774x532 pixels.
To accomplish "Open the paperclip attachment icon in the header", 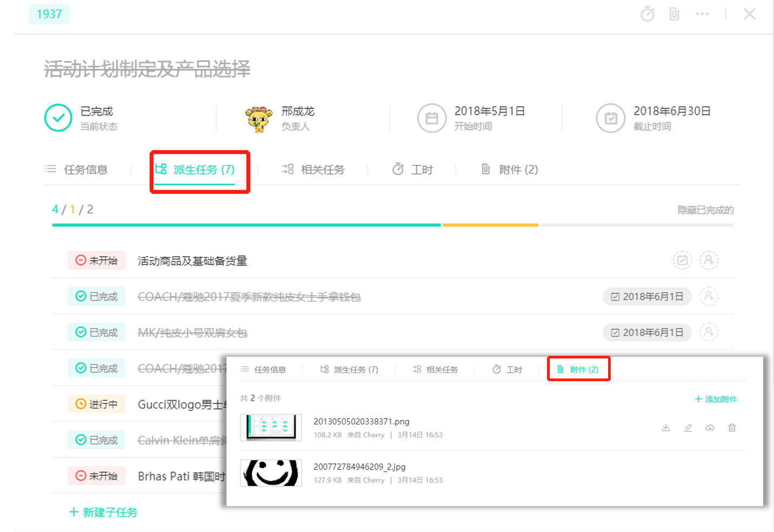I will (674, 14).
